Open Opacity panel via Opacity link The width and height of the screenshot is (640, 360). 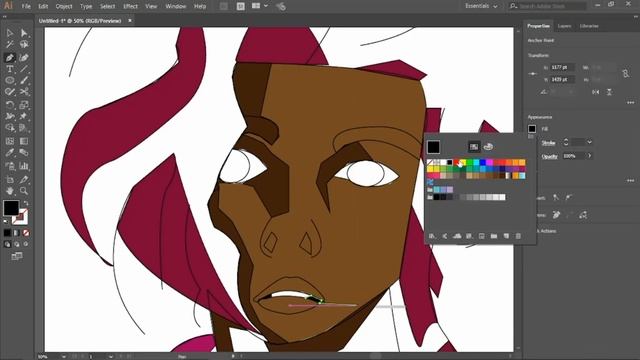point(549,156)
